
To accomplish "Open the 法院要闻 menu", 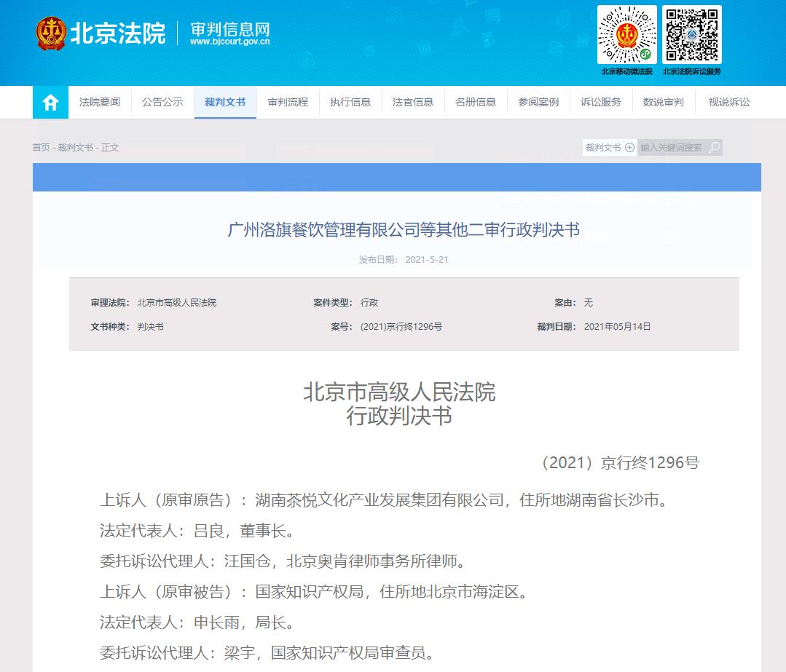I will pyautogui.click(x=100, y=102).
